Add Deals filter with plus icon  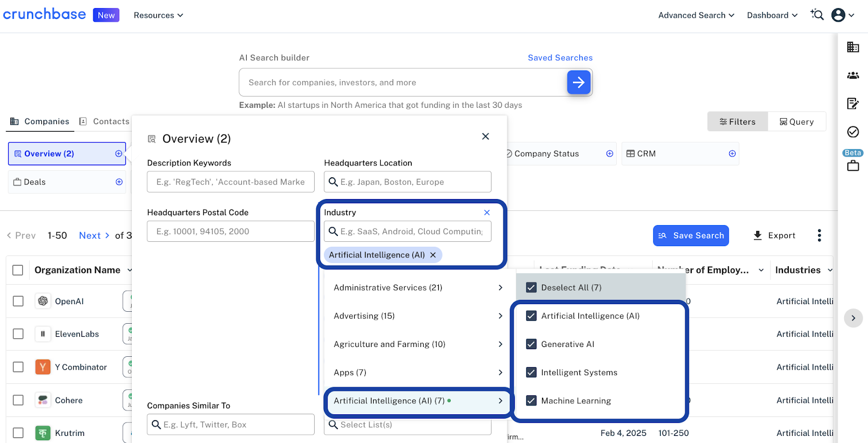pyautogui.click(x=119, y=182)
